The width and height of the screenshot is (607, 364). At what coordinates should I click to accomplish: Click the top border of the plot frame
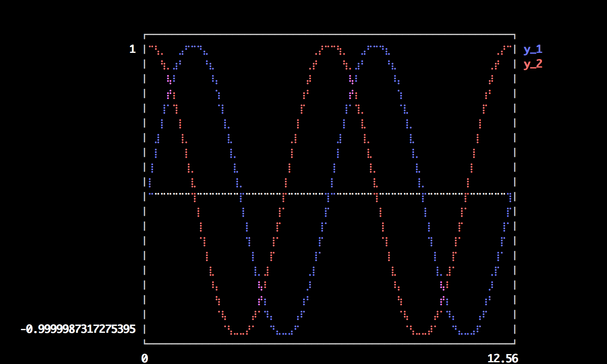pos(330,34)
